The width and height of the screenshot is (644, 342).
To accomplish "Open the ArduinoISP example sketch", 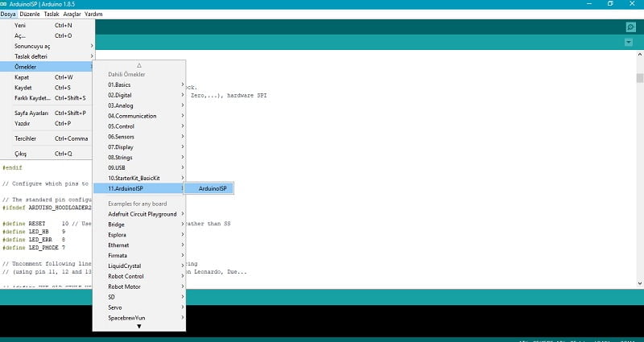I will point(208,188).
